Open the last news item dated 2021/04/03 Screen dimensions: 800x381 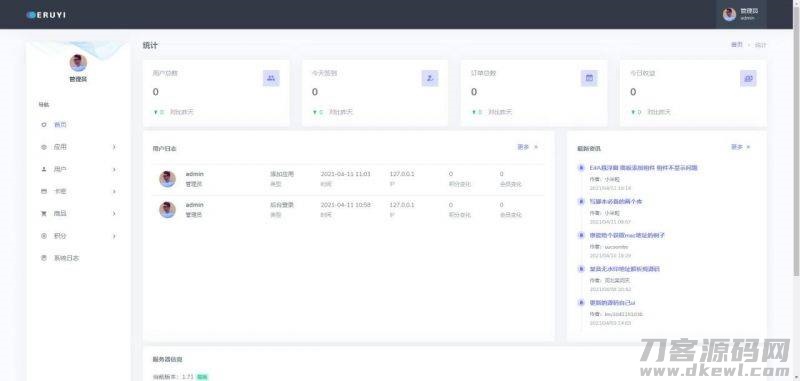(x=612, y=302)
